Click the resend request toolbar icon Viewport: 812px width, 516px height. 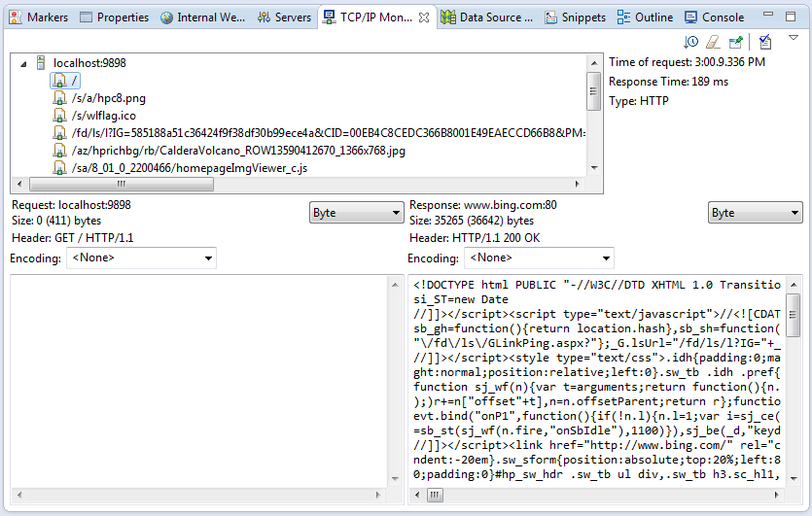coord(735,42)
